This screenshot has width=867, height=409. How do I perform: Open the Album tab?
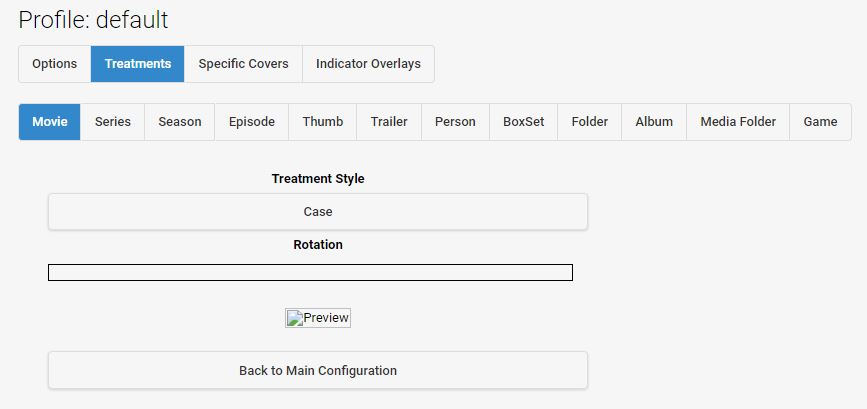(x=654, y=122)
